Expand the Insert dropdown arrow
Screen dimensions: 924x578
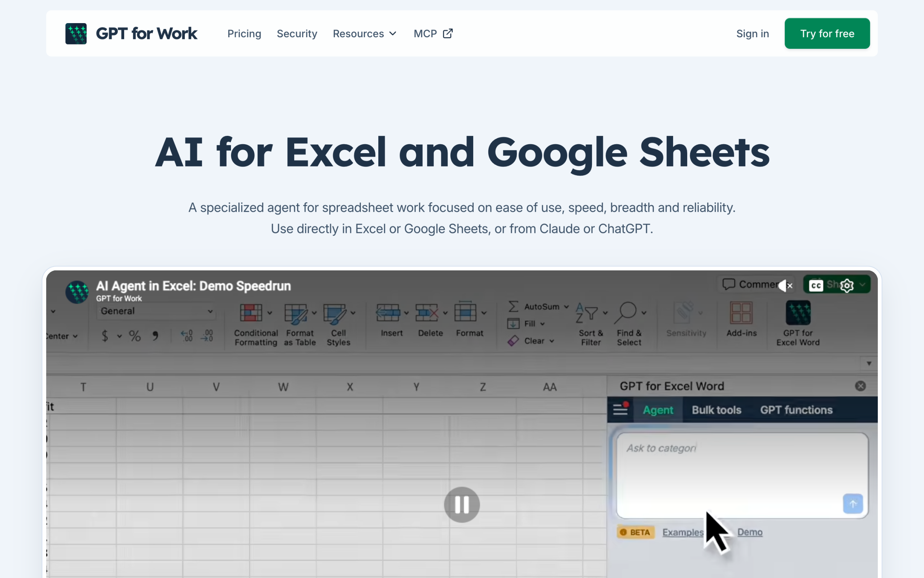point(406,313)
